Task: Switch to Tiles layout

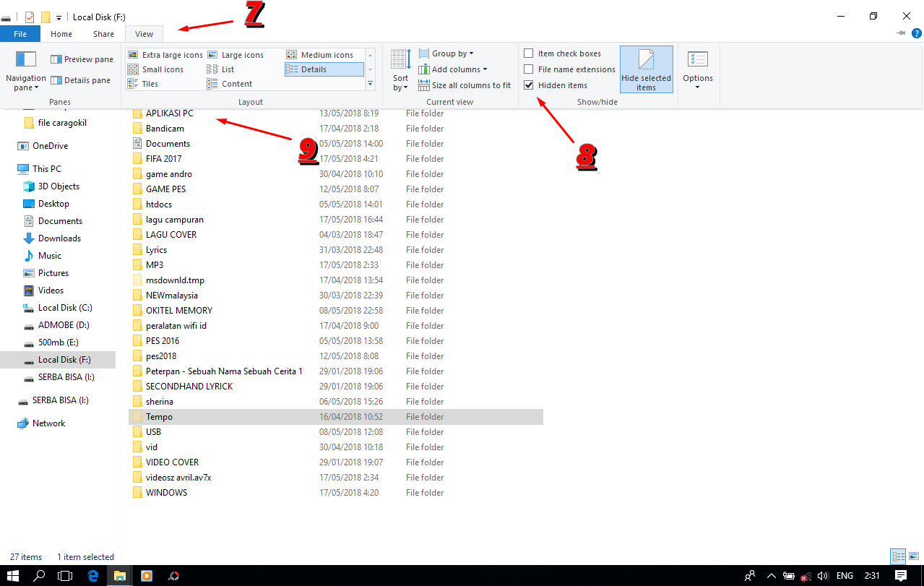Action: click(150, 83)
